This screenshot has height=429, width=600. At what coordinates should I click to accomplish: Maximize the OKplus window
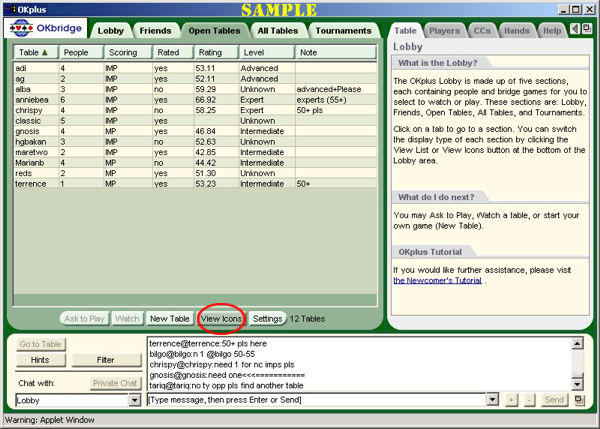click(576, 10)
